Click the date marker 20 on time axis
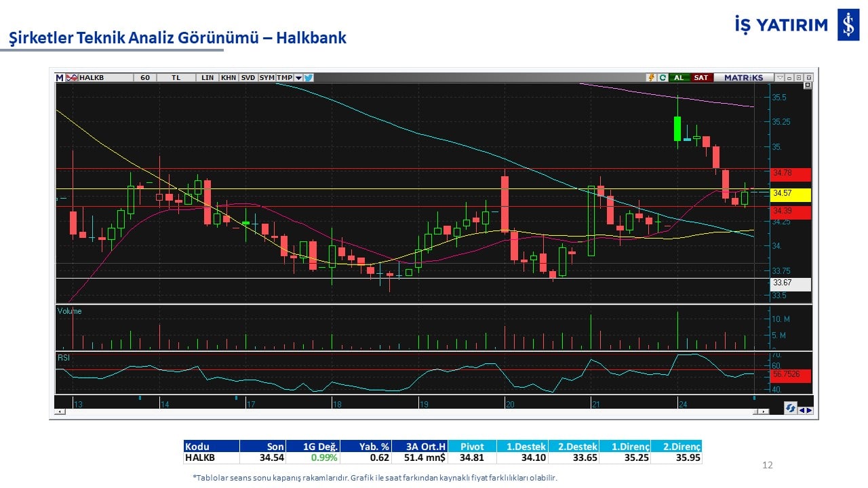The image size is (868, 488). (x=510, y=405)
